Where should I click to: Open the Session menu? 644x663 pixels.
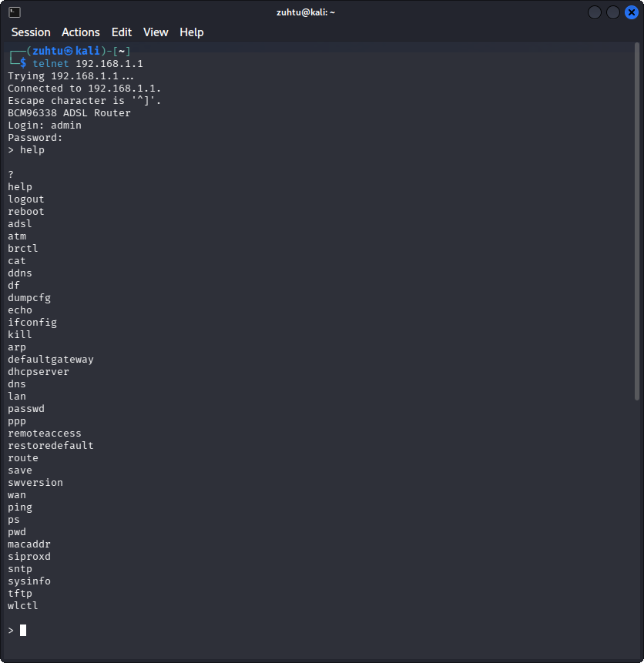click(31, 32)
